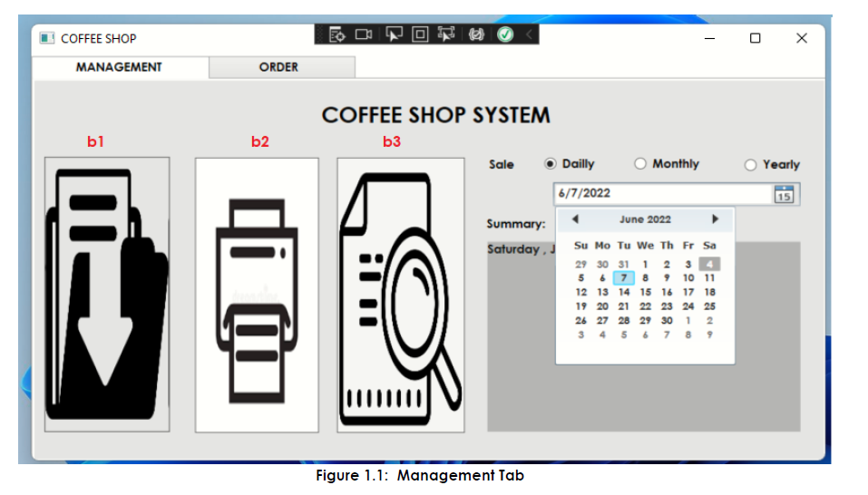Image resolution: width=868 pixels, height=495 pixels.
Task: Select day 12 in the calendar
Action: click(580, 292)
